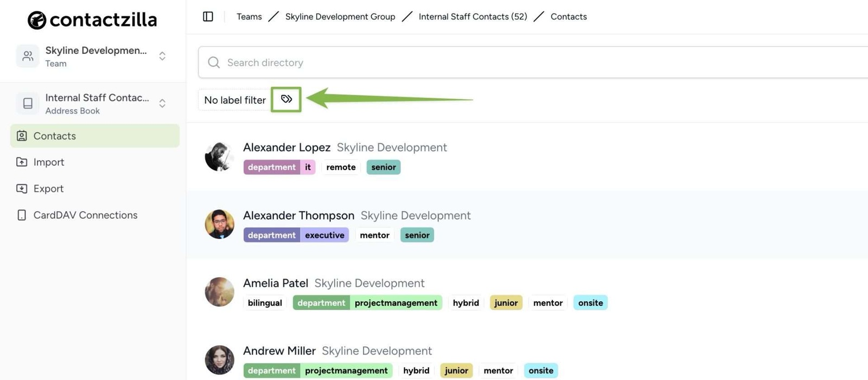Expand the Internal Staff Contacts address book switcher

162,103
